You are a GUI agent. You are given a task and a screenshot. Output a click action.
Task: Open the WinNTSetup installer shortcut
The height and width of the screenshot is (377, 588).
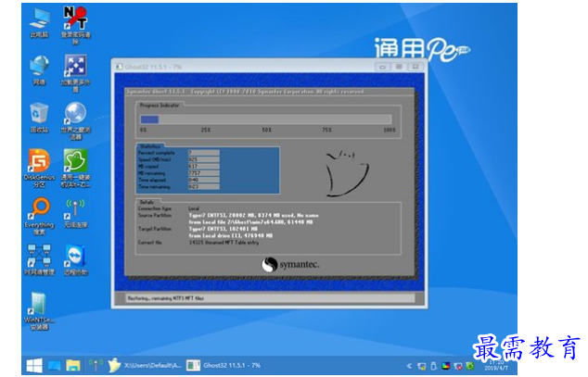click(x=39, y=310)
